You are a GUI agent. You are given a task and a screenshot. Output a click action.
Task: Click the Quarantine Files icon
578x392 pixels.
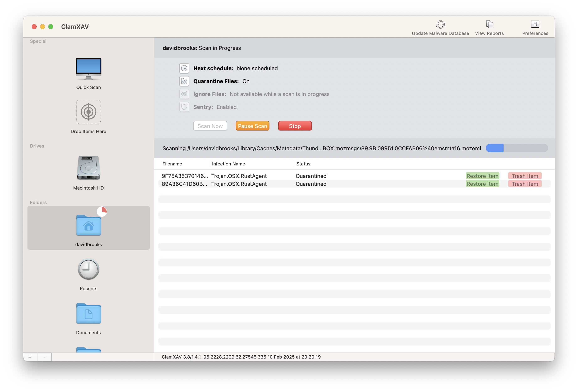pyautogui.click(x=184, y=81)
